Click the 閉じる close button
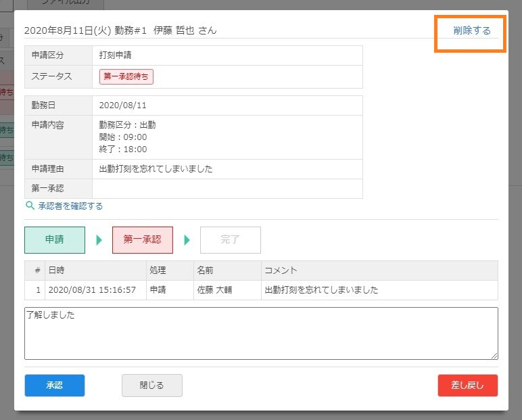 click(x=152, y=386)
